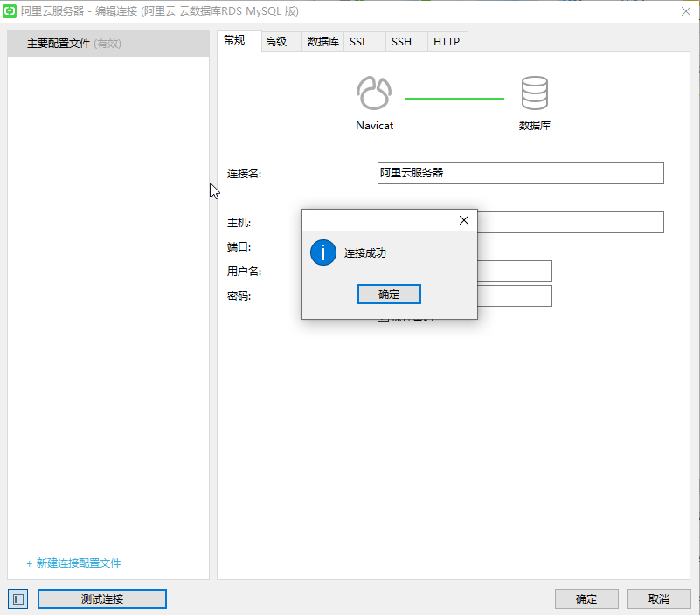Click the 连接名 input field
Image resolution: width=700 pixels, height=615 pixels.
(x=521, y=173)
